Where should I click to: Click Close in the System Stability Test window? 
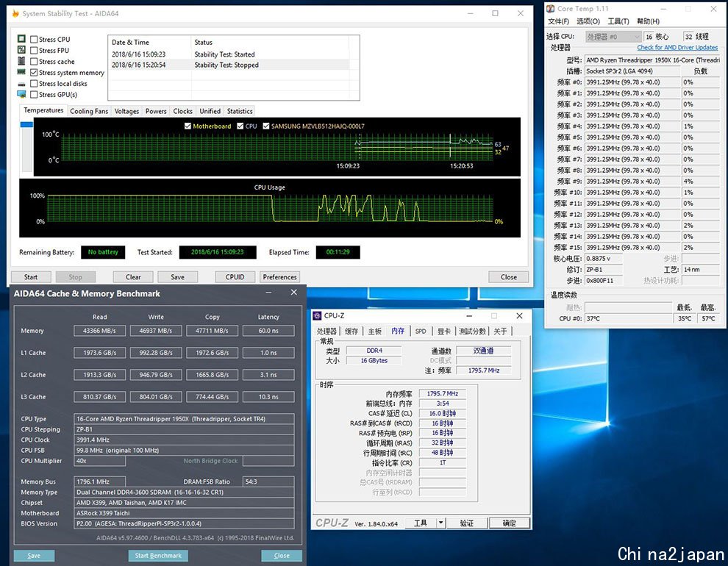pos(509,277)
